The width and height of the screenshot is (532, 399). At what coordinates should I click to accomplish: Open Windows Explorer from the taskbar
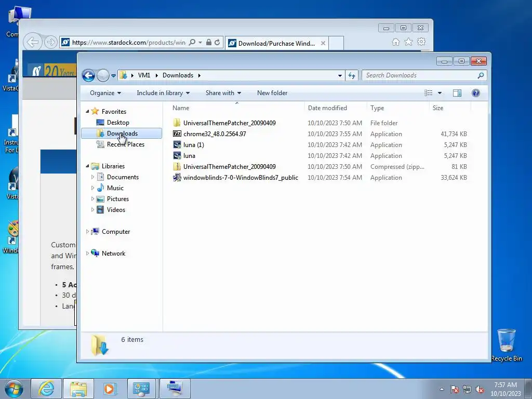(x=78, y=389)
